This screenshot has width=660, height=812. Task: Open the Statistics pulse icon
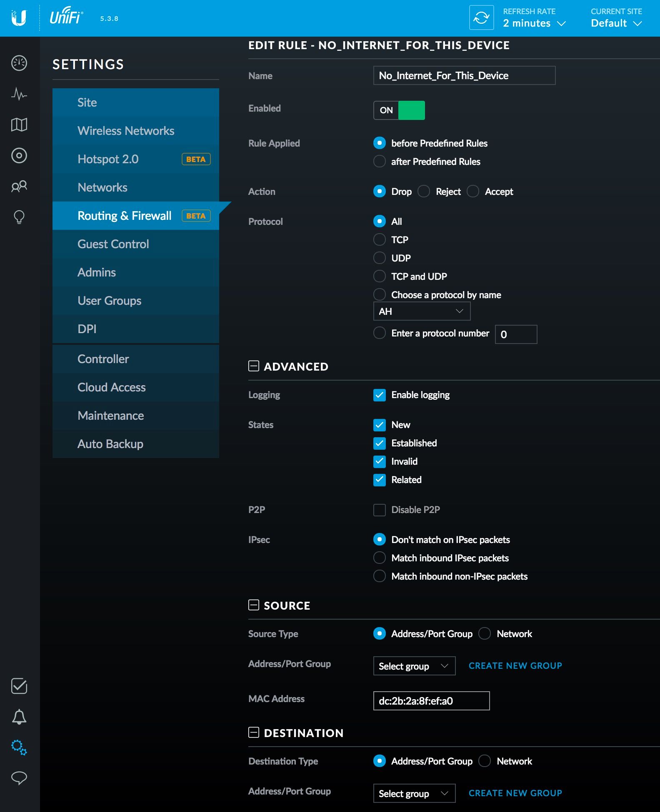tap(19, 94)
